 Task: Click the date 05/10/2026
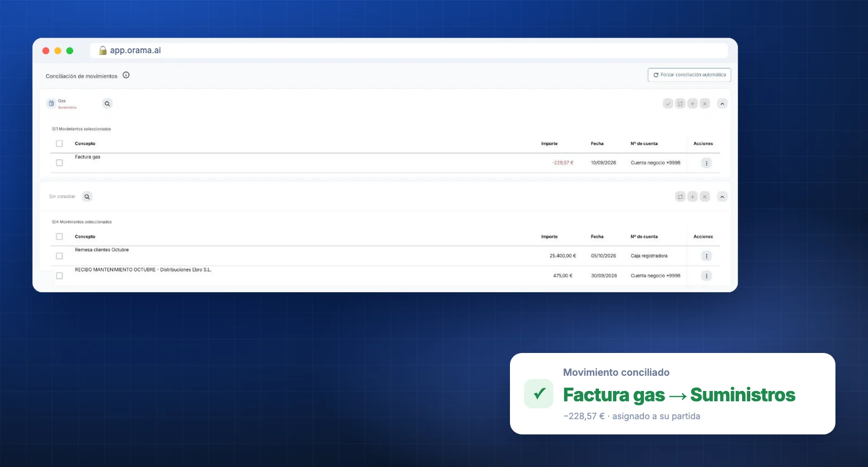[x=603, y=256]
